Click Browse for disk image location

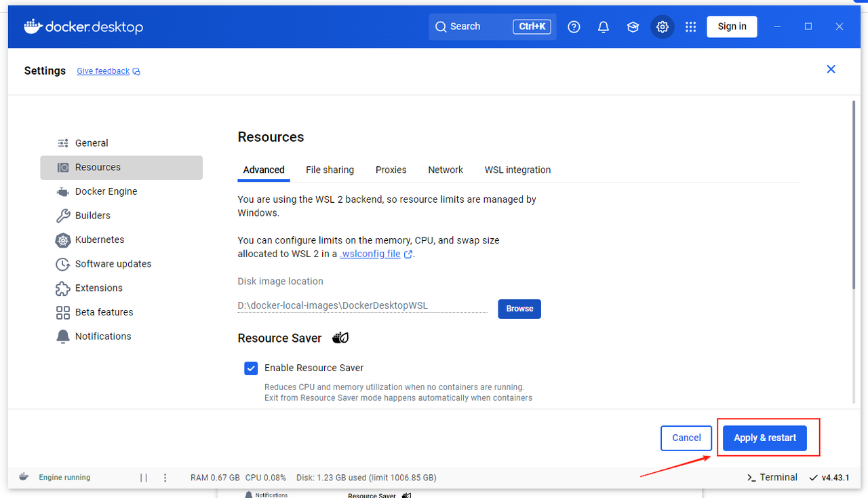pyautogui.click(x=519, y=309)
